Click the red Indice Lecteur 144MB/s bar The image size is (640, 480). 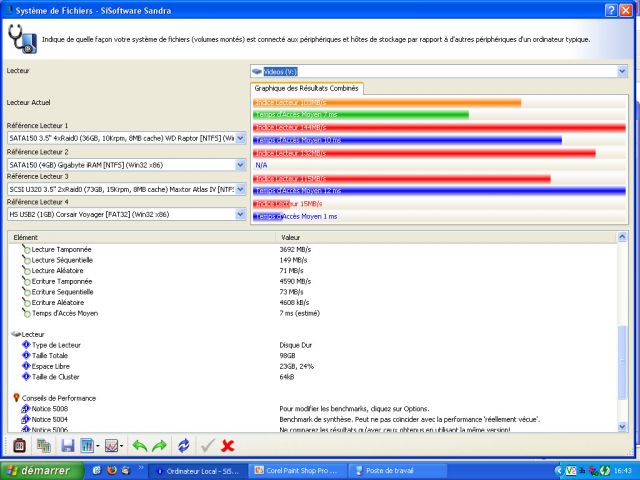click(x=439, y=128)
